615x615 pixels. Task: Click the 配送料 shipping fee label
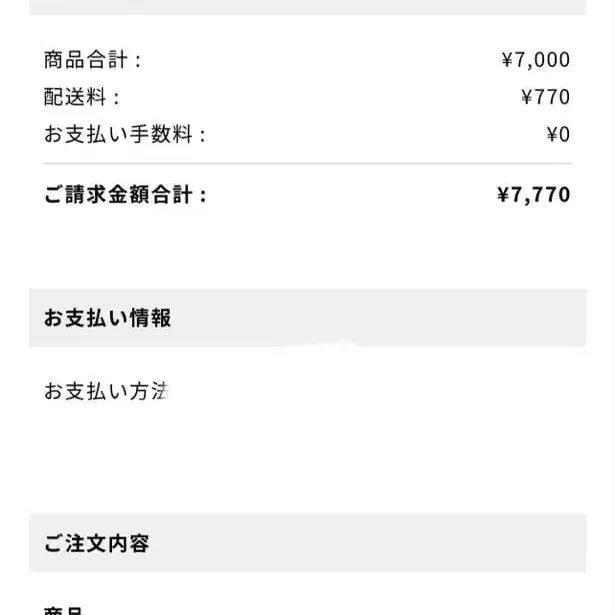[76, 97]
